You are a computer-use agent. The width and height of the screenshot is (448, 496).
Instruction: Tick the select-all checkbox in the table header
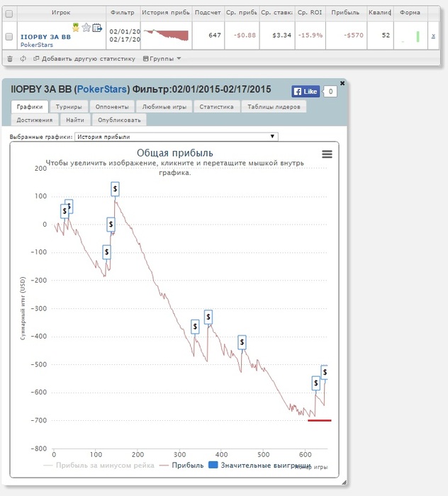(x=9, y=13)
